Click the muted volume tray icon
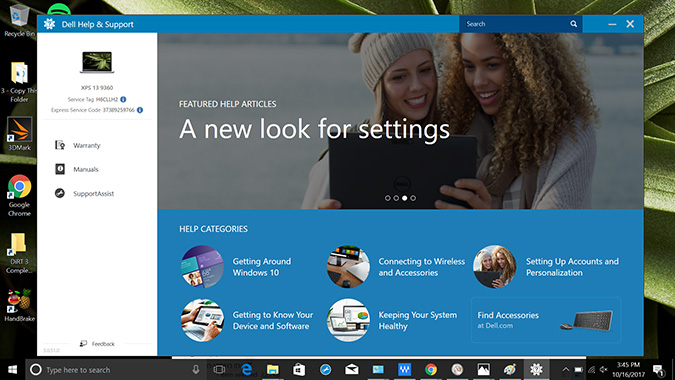 coord(604,370)
